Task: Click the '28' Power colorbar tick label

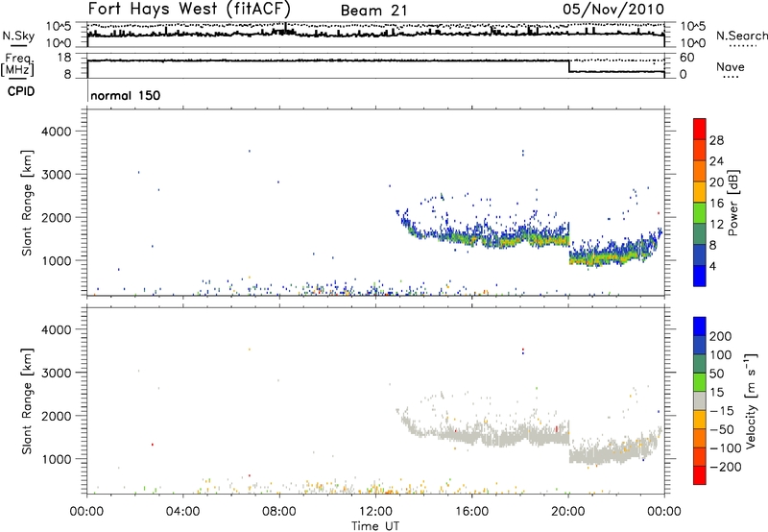Action: point(716,140)
